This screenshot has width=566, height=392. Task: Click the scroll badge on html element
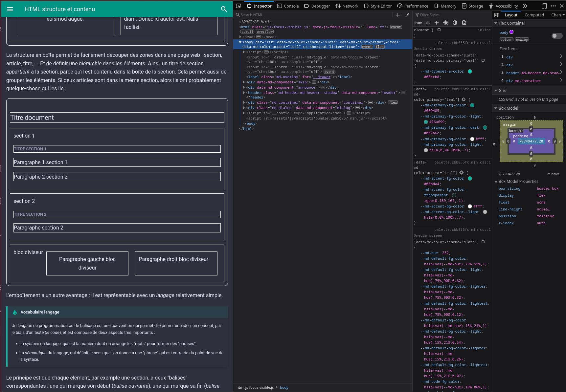pos(247,32)
